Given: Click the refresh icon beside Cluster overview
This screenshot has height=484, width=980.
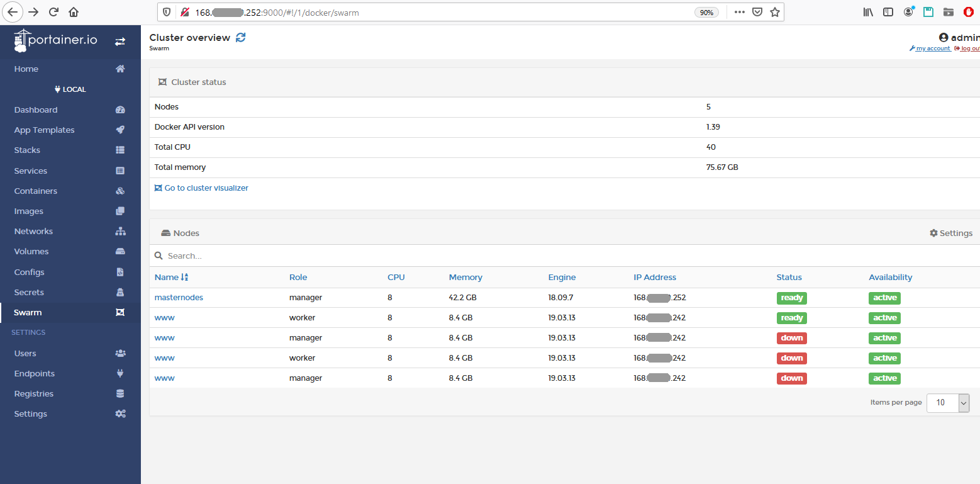Looking at the screenshot, I should coord(240,38).
